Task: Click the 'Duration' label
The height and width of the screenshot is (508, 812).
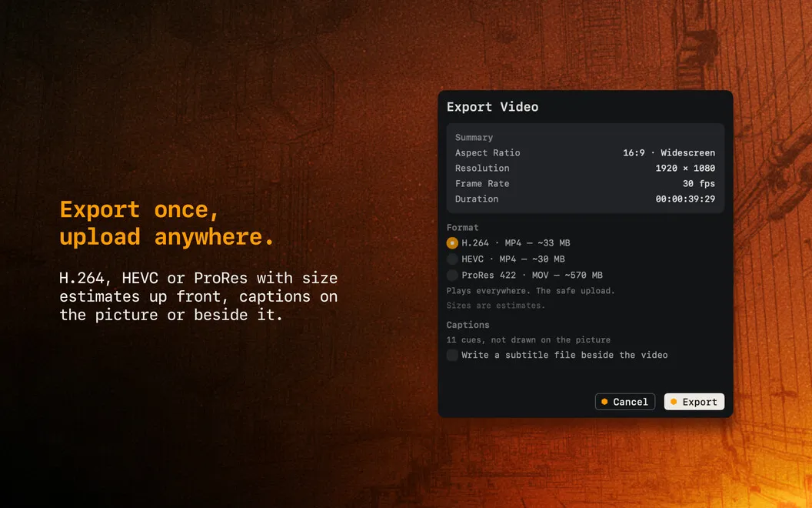Action: [477, 199]
